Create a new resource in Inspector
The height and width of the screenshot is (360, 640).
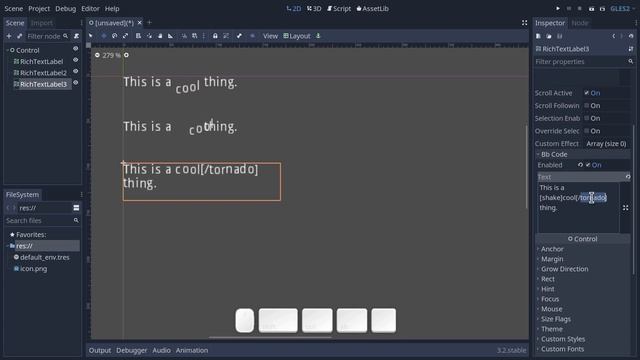[538, 36]
